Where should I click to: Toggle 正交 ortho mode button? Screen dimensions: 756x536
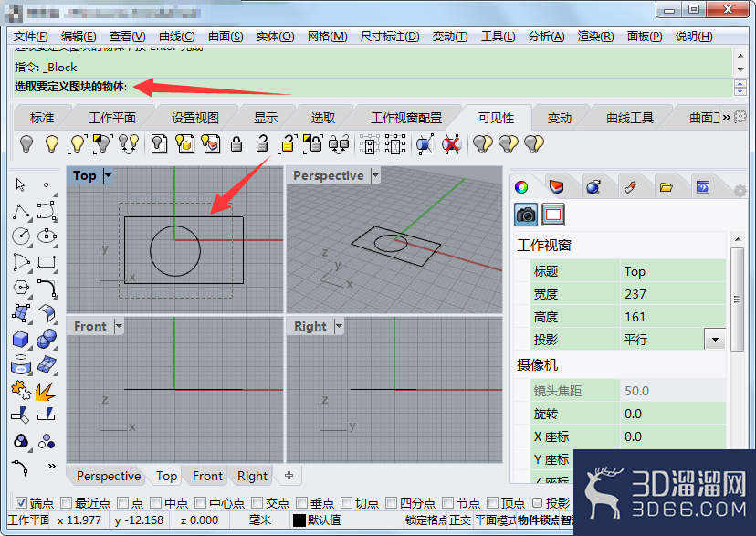[x=460, y=520]
